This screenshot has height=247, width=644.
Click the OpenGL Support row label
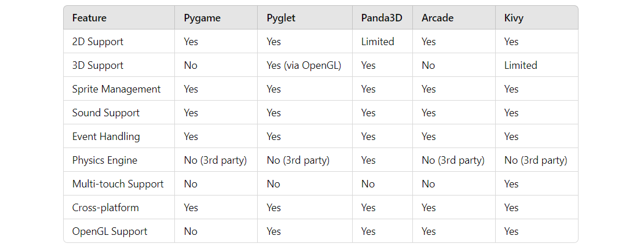pyautogui.click(x=109, y=231)
